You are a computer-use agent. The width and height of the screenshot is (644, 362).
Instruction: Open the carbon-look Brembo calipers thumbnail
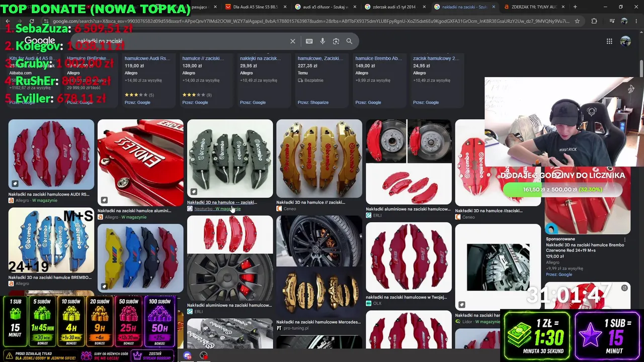click(230, 158)
